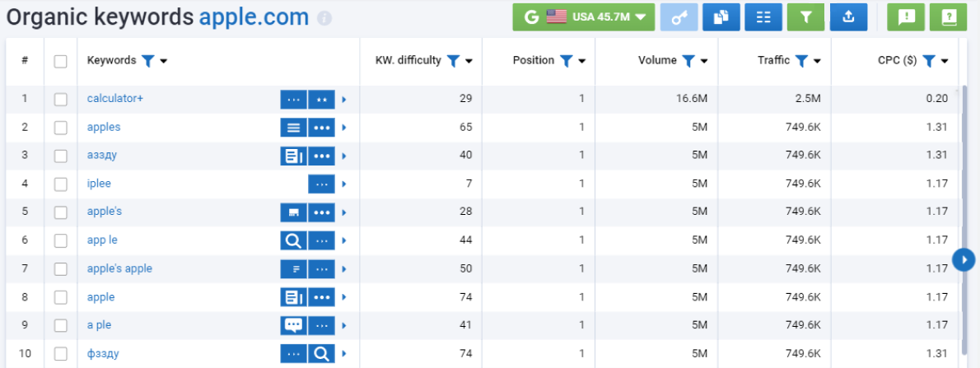The width and height of the screenshot is (980, 368).
Task: Open the apples keyword link
Action: tap(104, 127)
